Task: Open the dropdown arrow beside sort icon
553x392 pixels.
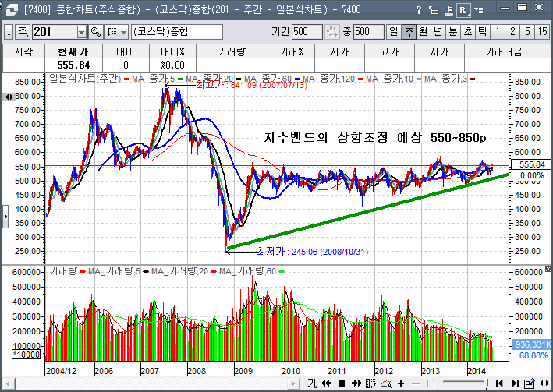Action: click(x=124, y=33)
